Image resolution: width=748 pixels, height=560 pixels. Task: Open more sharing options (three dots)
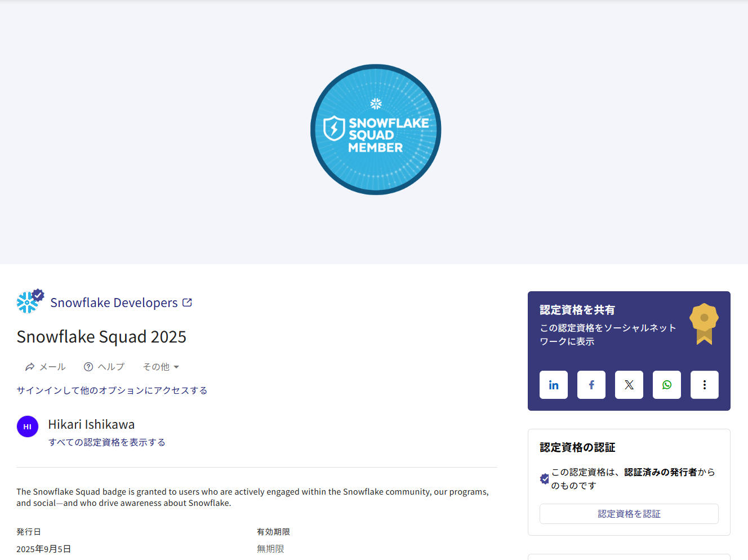(x=705, y=385)
